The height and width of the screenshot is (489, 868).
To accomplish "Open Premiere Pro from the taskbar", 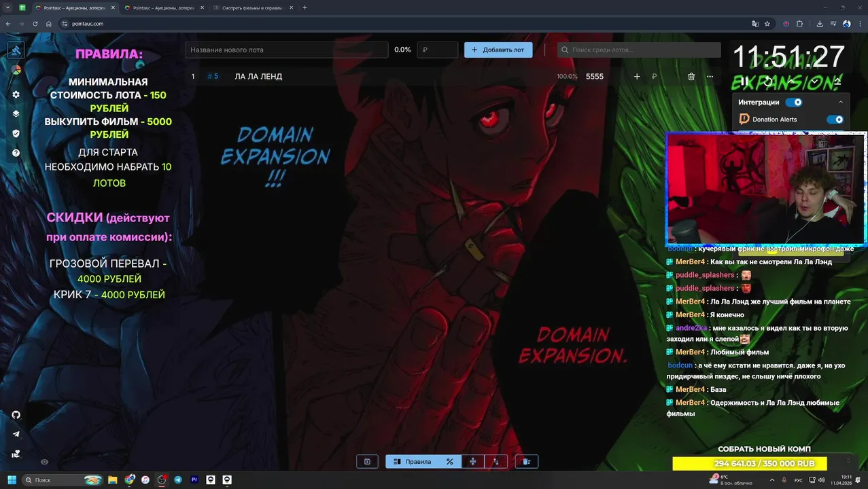I will click(194, 479).
